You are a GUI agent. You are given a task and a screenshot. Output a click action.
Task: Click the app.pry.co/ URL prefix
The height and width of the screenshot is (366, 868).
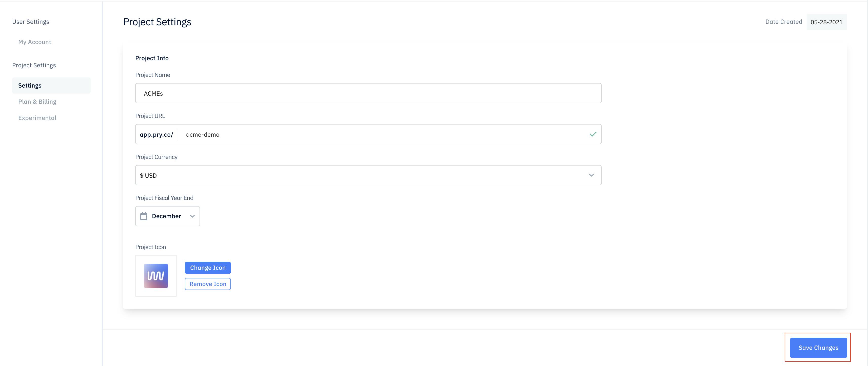[x=157, y=134]
